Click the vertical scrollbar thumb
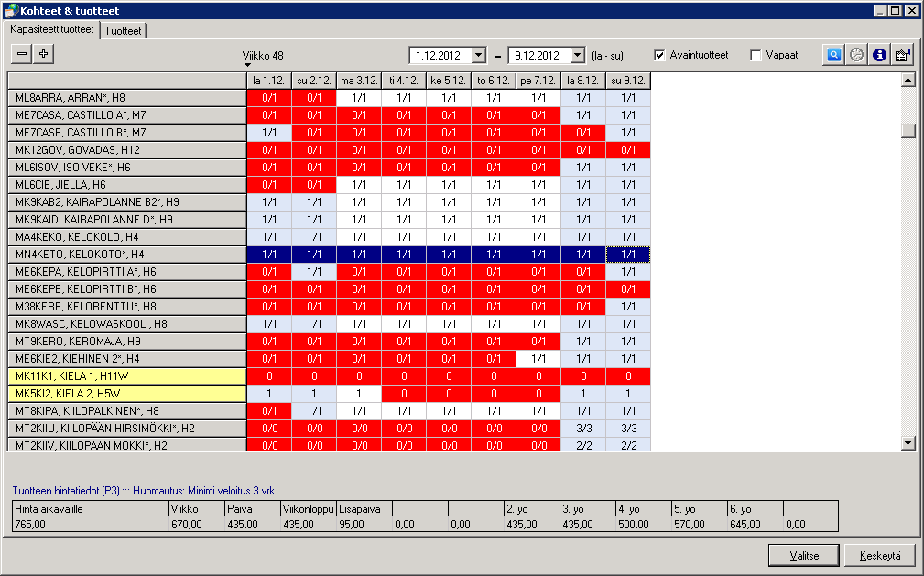The image size is (924, 576). point(908,130)
